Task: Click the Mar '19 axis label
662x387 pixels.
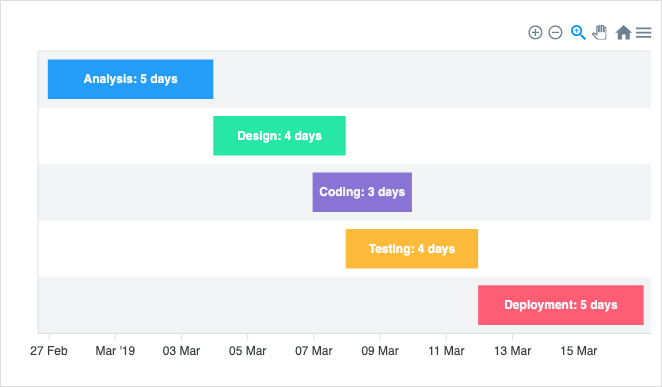Action: click(115, 351)
